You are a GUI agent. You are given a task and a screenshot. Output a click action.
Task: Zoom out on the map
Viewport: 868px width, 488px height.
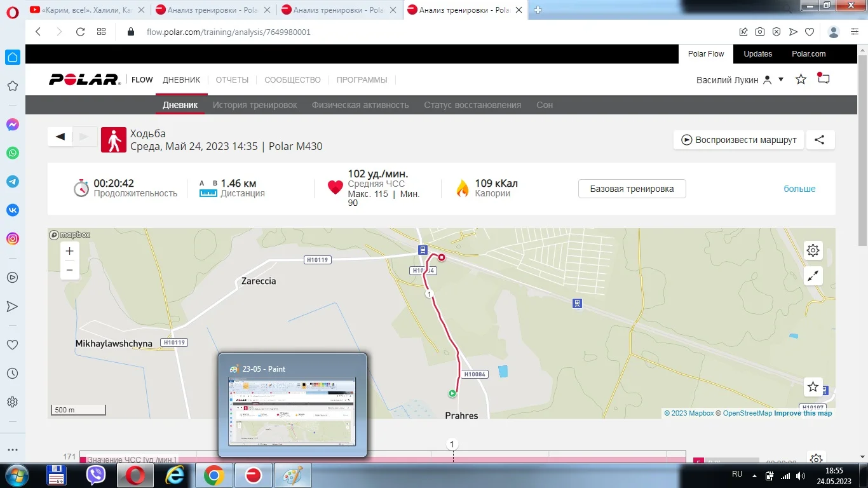point(69,270)
